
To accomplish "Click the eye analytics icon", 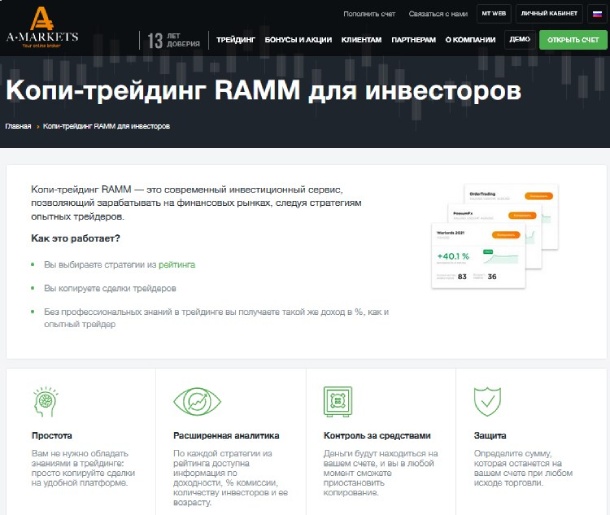I will [x=197, y=401].
